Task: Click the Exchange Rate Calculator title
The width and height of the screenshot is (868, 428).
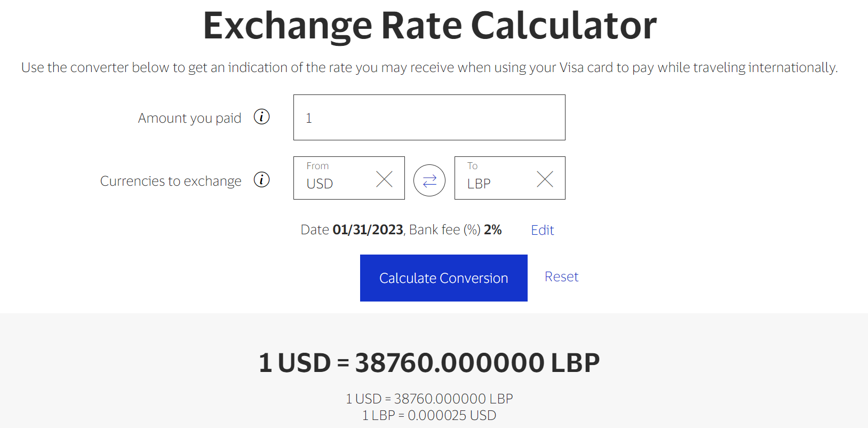Action: (x=429, y=26)
